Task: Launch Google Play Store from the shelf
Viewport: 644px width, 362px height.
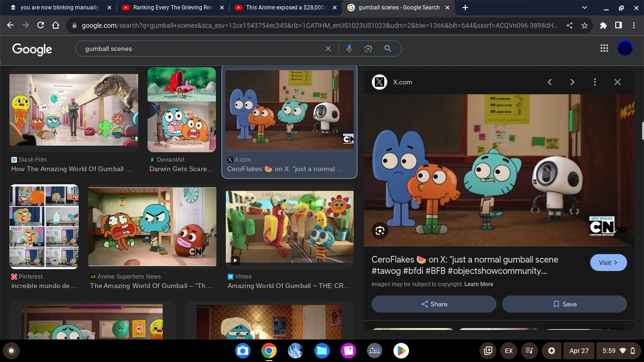Action: [x=401, y=351]
